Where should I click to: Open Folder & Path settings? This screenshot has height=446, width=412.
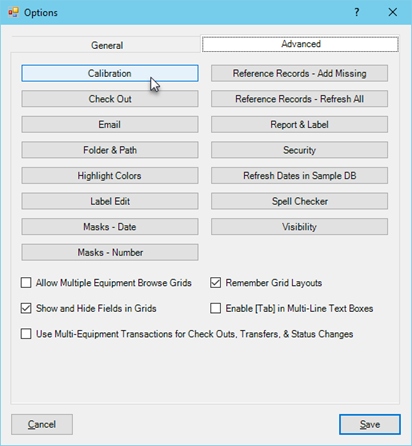point(110,150)
